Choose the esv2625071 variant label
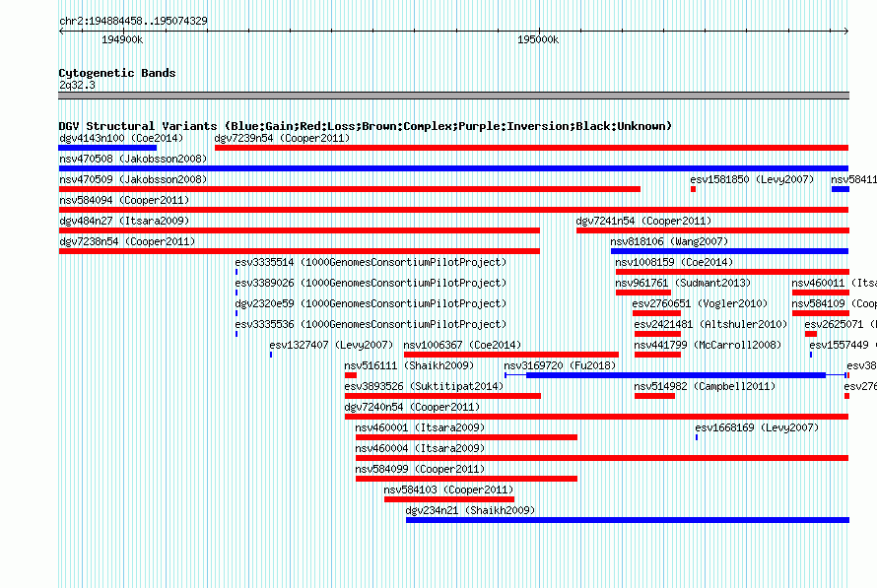The height and width of the screenshot is (588, 877). point(841,324)
